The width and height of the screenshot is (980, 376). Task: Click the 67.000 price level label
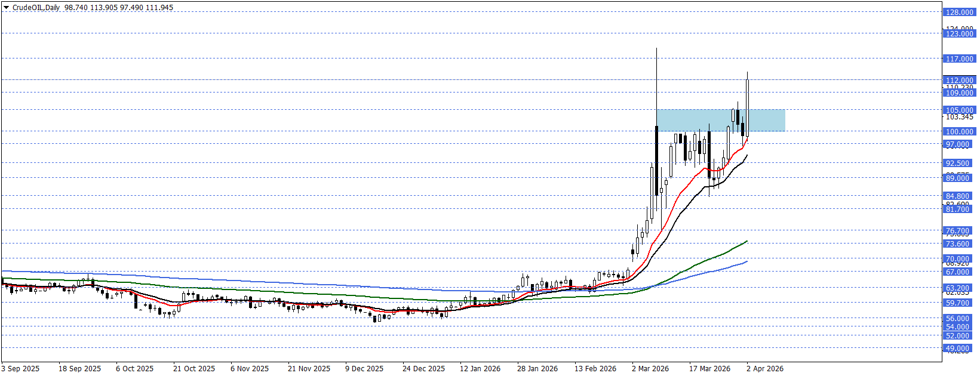pos(957,272)
